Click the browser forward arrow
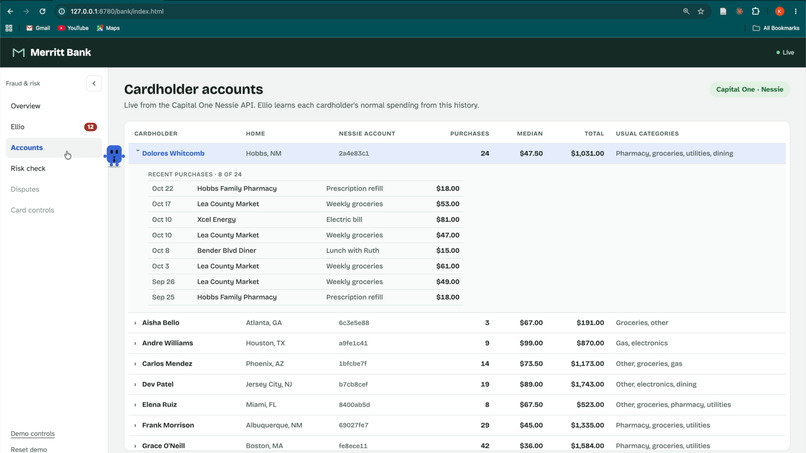The height and width of the screenshot is (453, 806). tap(26, 11)
